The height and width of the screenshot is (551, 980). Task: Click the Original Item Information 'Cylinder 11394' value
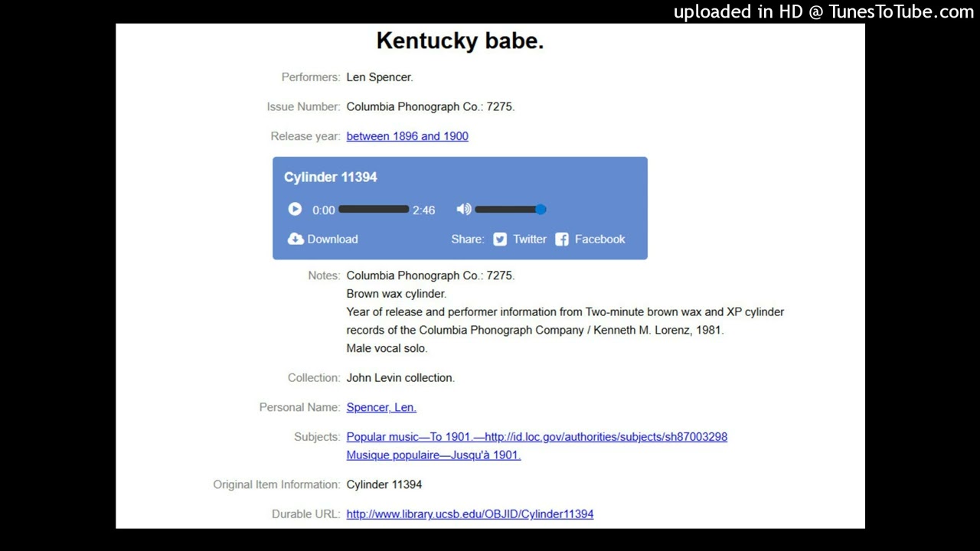(x=384, y=484)
